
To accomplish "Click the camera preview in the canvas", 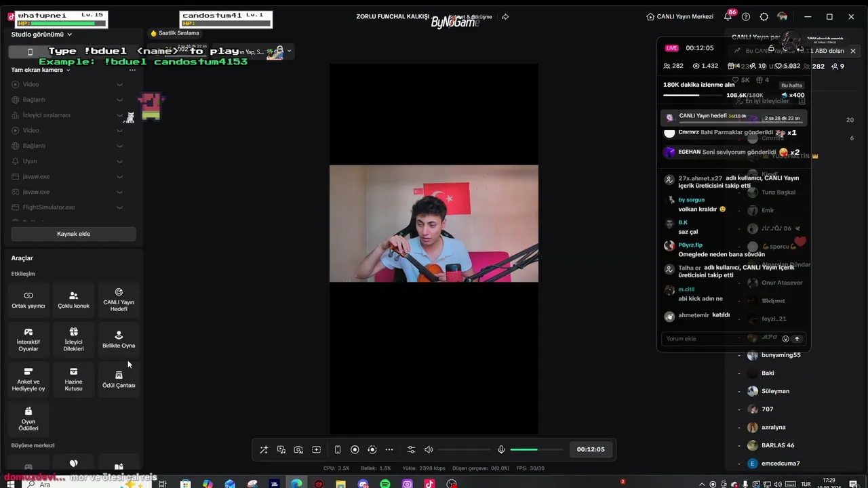I will [434, 224].
